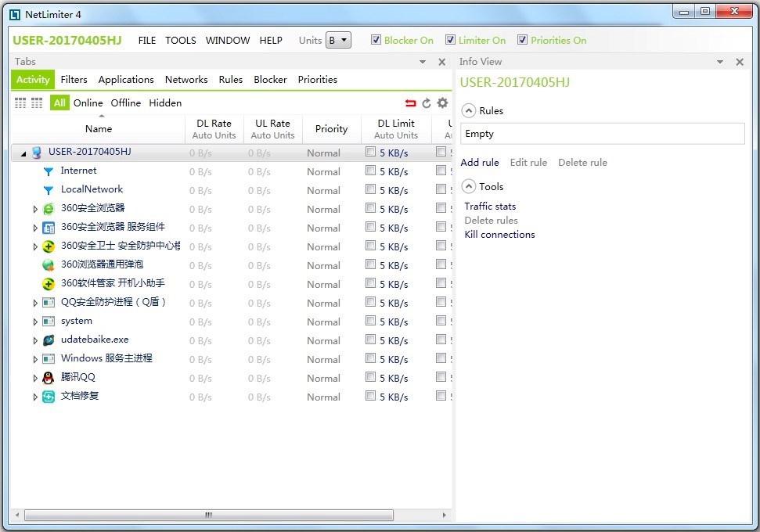Expand the 360安全卫士 安全防护中心 tree item
Image resolution: width=760 pixels, height=532 pixels.
click(34, 246)
